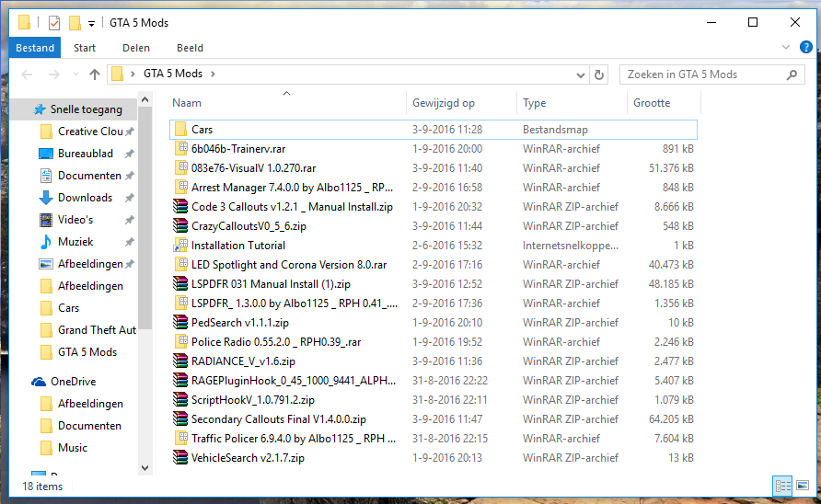Click the GTA 5 Mods breadcrumb in address bar
821x504 pixels.
click(173, 74)
